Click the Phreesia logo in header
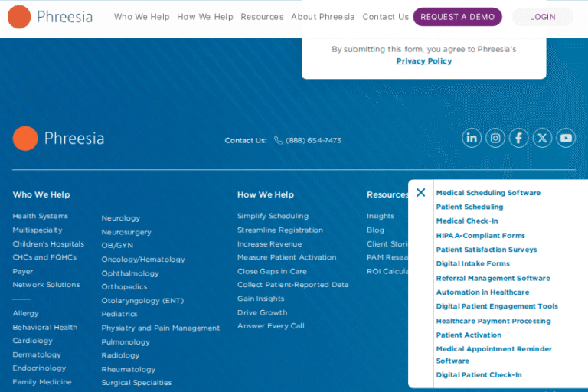Viewport: 588px width, 392px height. click(x=50, y=17)
